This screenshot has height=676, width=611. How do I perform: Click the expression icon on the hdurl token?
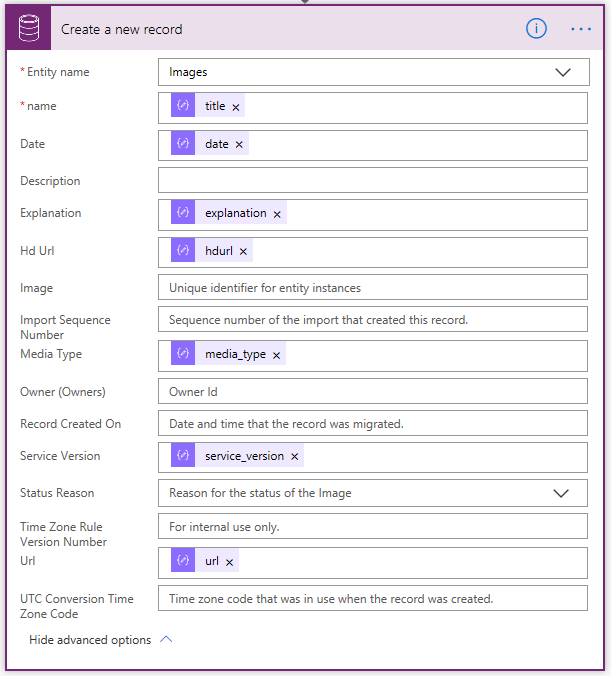coord(182,251)
